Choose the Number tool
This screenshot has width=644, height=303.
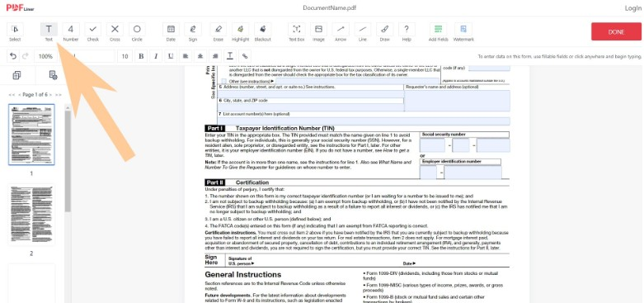click(x=71, y=30)
